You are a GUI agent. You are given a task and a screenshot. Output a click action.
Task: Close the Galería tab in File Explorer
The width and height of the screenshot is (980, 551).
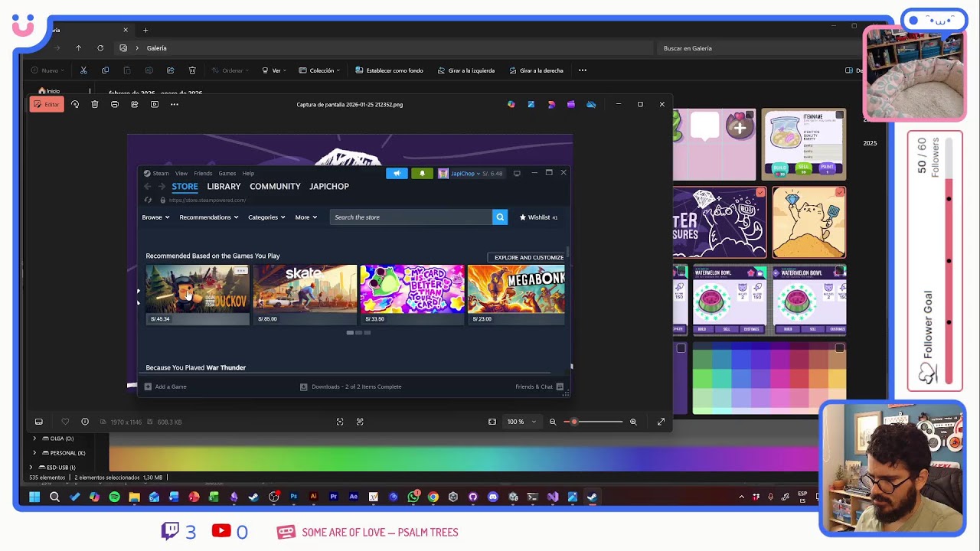[x=126, y=30]
